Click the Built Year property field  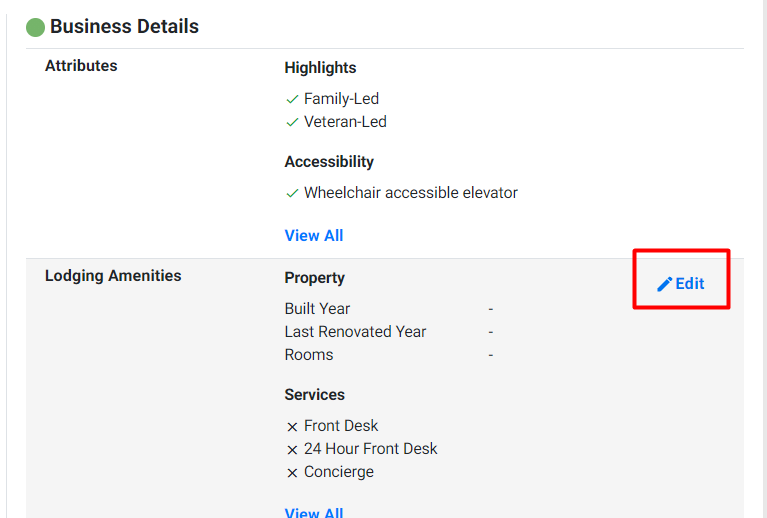click(389, 309)
